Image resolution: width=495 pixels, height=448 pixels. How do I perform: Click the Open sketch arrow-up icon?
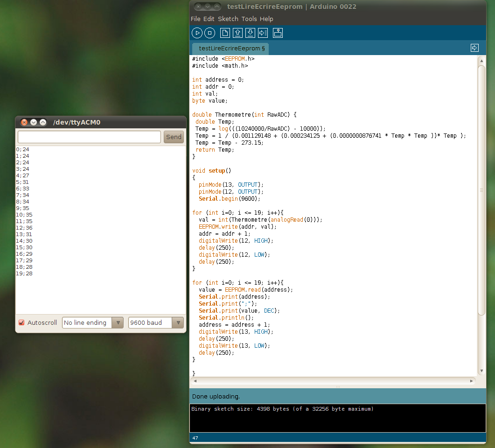(x=238, y=33)
